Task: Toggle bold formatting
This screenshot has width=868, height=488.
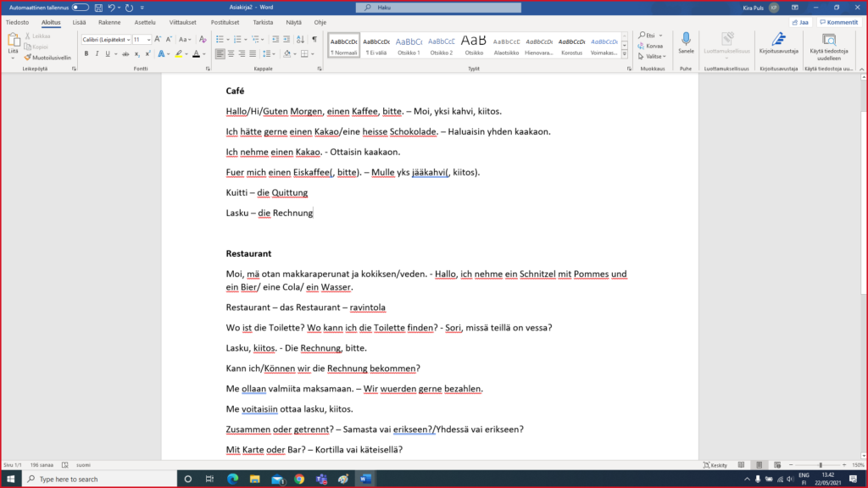Action: tap(86, 54)
